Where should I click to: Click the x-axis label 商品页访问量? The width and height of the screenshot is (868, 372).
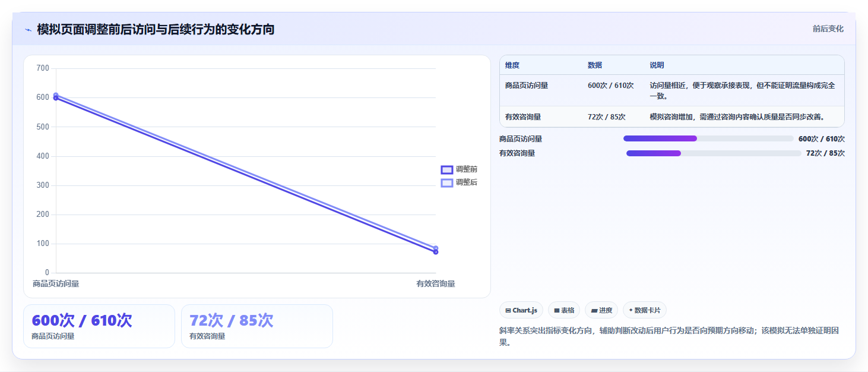click(56, 284)
